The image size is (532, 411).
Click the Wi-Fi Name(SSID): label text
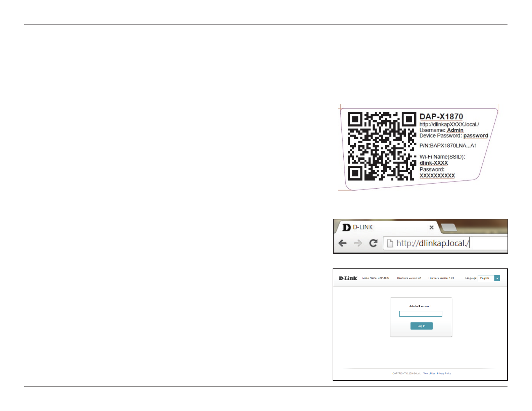click(x=442, y=157)
